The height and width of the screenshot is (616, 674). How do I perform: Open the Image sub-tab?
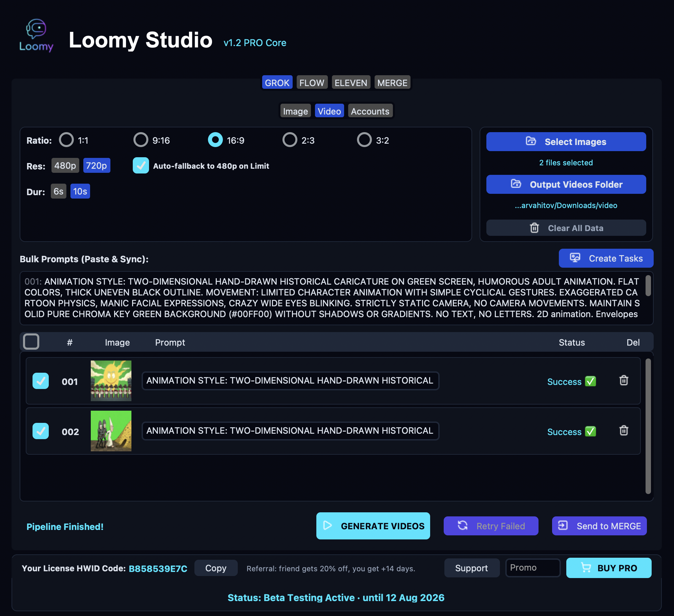point(295,111)
